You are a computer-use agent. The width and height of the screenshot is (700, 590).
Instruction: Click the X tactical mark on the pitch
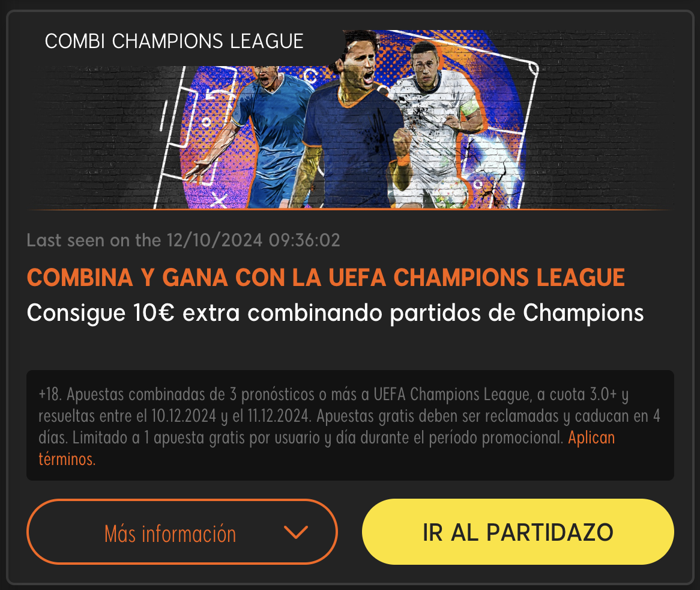[219, 201]
